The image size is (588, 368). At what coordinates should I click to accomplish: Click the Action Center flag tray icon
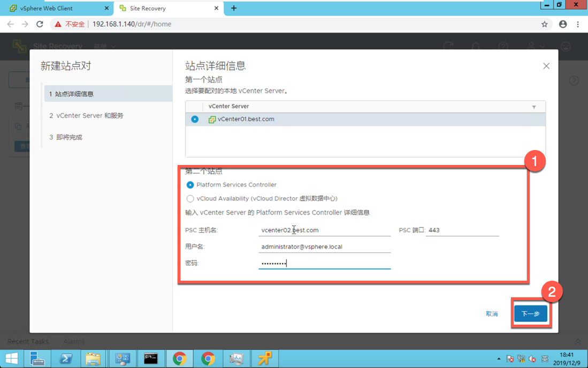(x=510, y=358)
